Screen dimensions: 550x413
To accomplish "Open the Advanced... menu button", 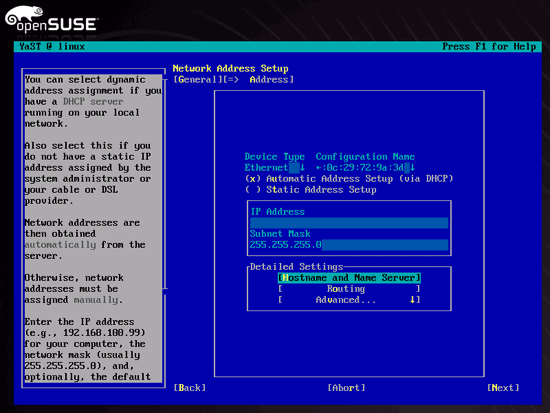I will (349, 300).
